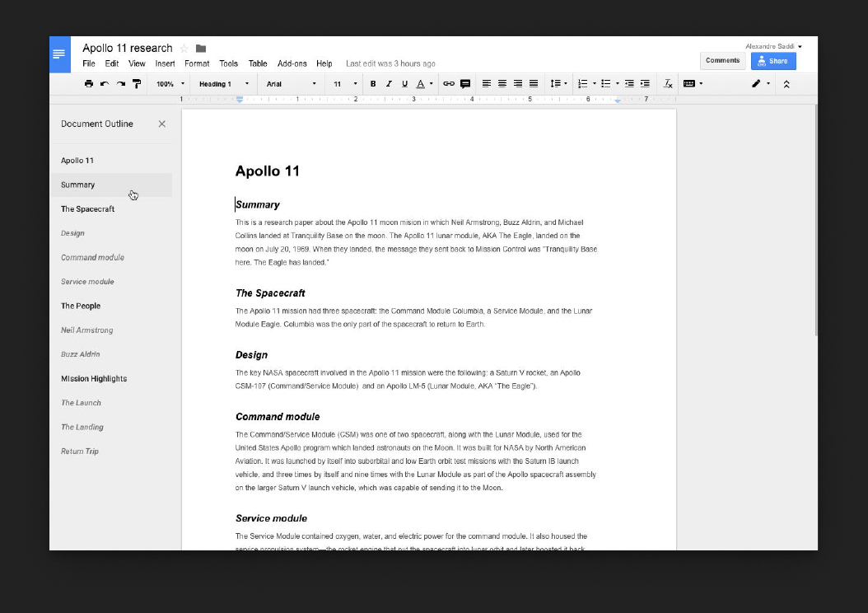Open the File menu
This screenshot has height=613, width=868.
click(x=89, y=63)
